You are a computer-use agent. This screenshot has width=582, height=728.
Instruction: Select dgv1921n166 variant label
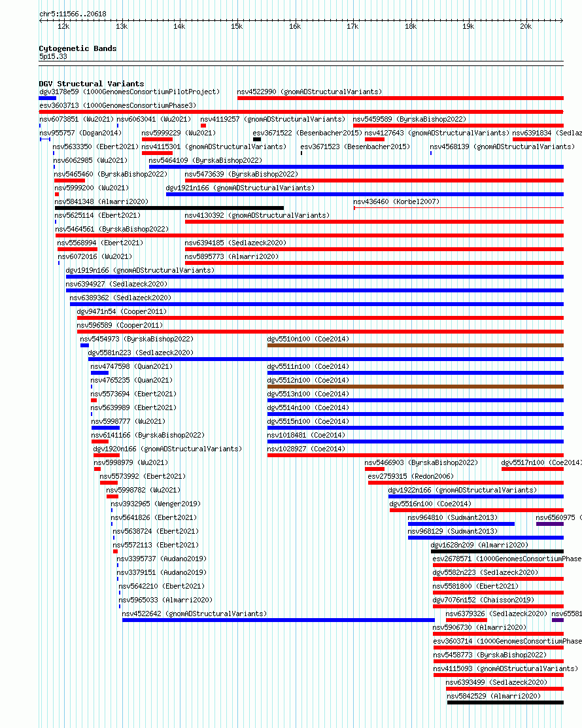[x=240, y=188]
